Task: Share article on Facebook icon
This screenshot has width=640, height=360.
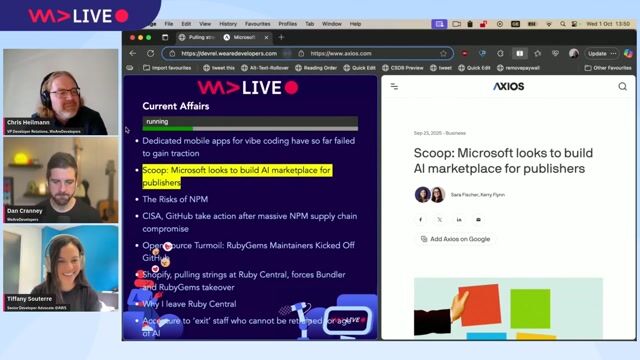Action: pyautogui.click(x=420, y=220)
